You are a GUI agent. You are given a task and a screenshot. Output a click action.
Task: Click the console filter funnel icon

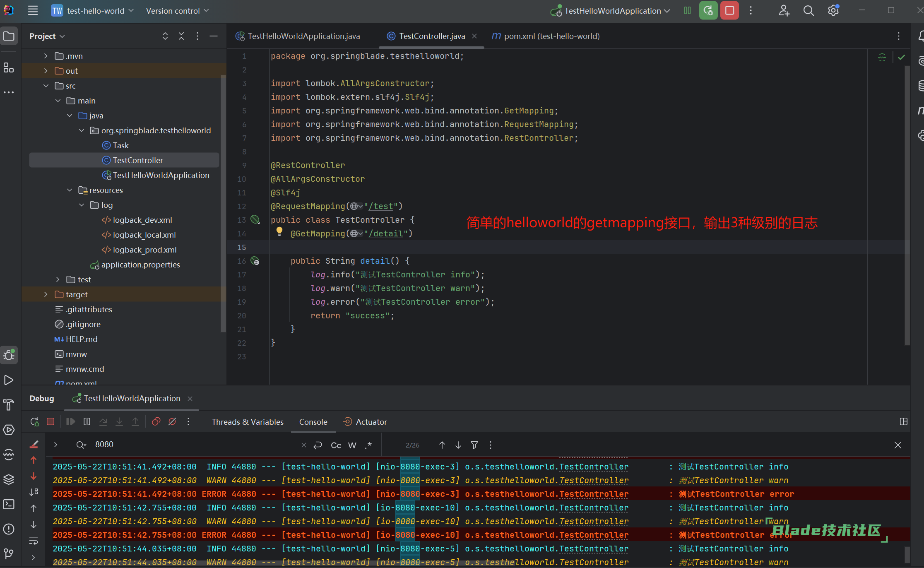[x=474, y=445]
